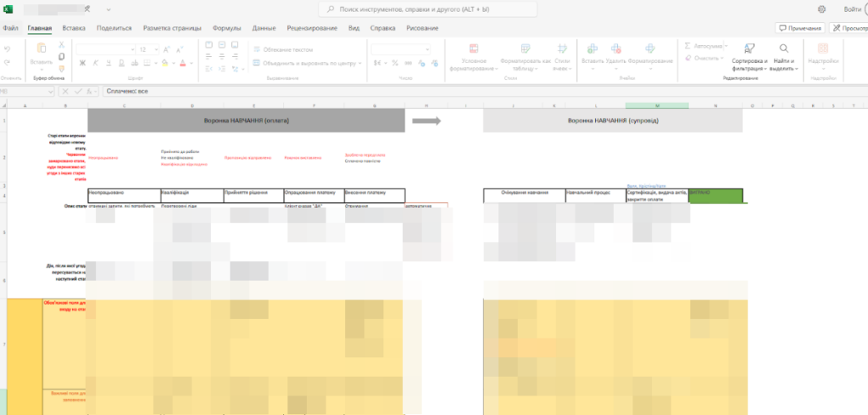Click the increase indent icon

[221, 69]
